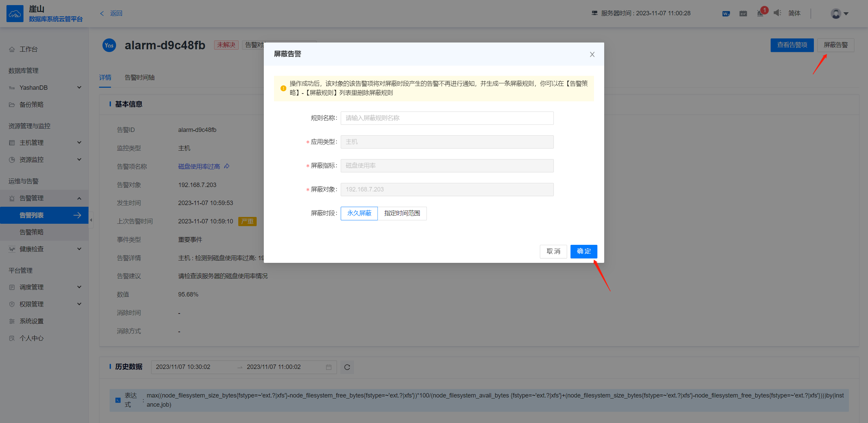Open the 磁盘使用率过高 alarm item link
The width and height of the screenshot is (868, 423).
(x=199, y=166)
